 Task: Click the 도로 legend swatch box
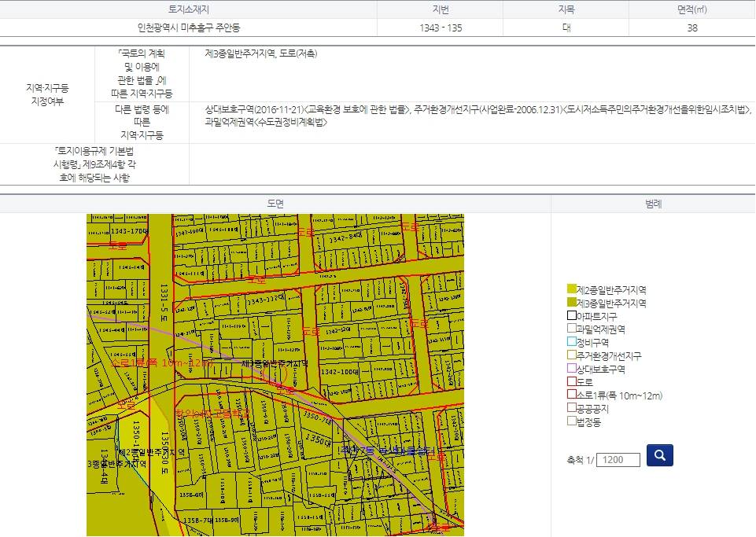coord(572,381)
